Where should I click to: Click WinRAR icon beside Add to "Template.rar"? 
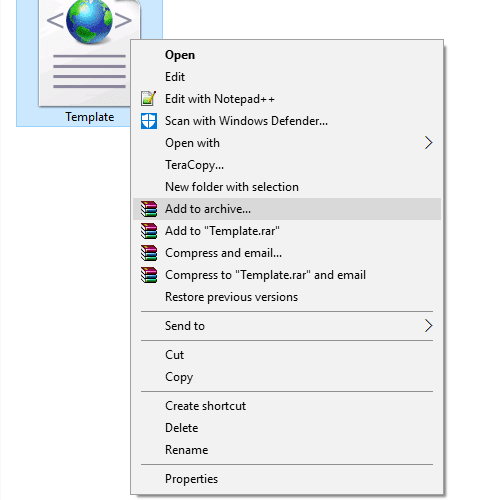coord(148,231)
